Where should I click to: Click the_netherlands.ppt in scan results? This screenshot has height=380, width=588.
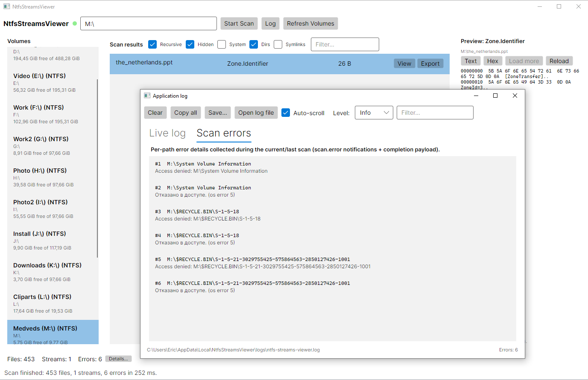click(144, 62)
